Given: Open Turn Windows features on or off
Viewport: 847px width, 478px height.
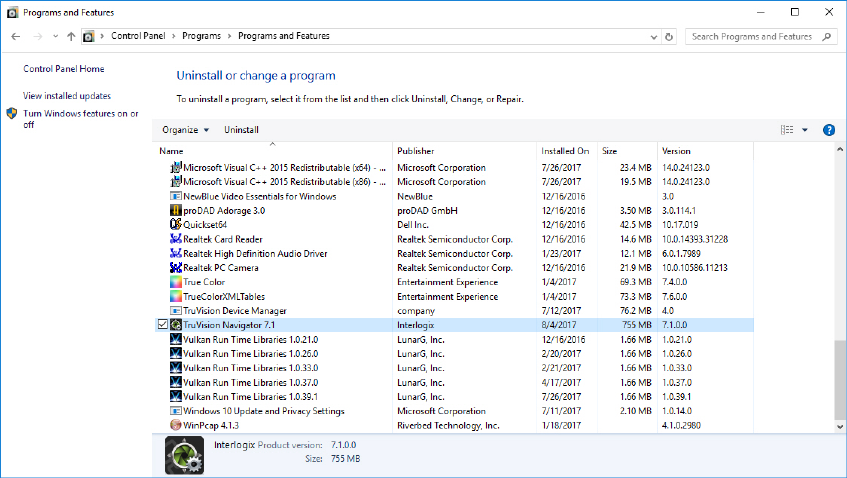Looking at the screenshot, I should (x=80, y=119).
